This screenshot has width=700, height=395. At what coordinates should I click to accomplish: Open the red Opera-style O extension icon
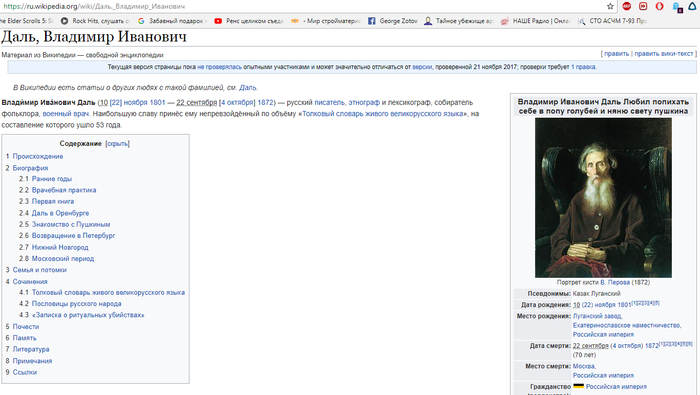point(659,6)
